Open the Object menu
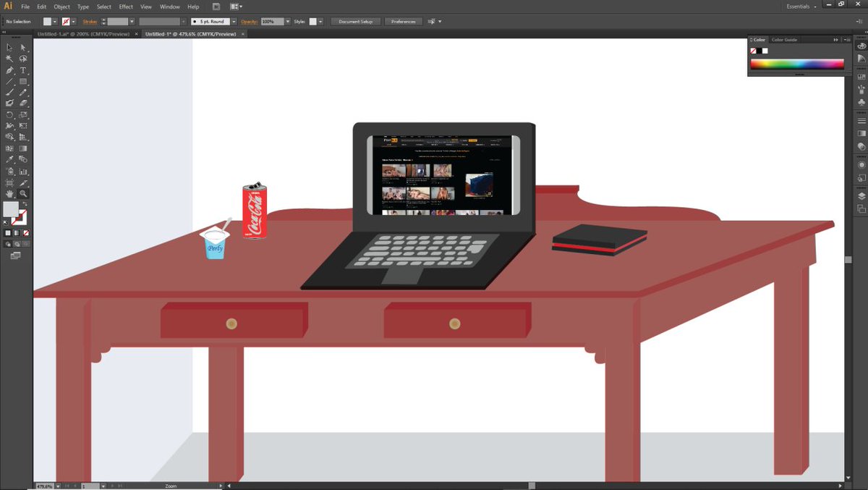 pos(62,7)
